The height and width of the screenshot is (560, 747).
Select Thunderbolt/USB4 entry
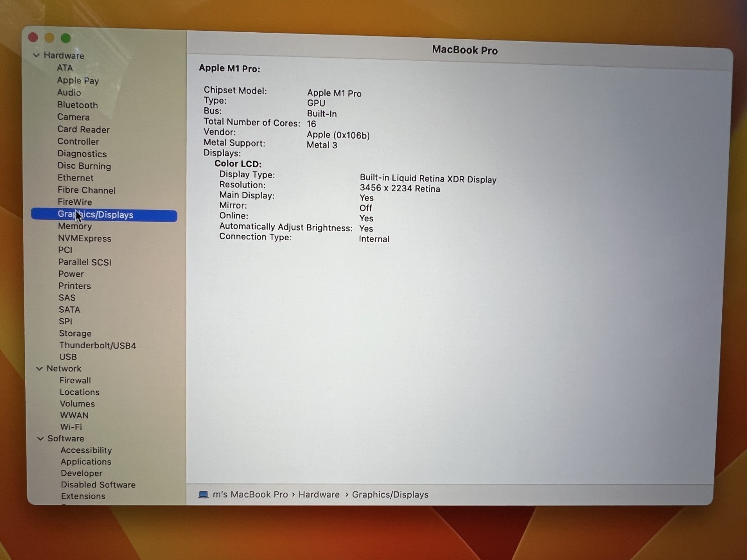(98, 346)
